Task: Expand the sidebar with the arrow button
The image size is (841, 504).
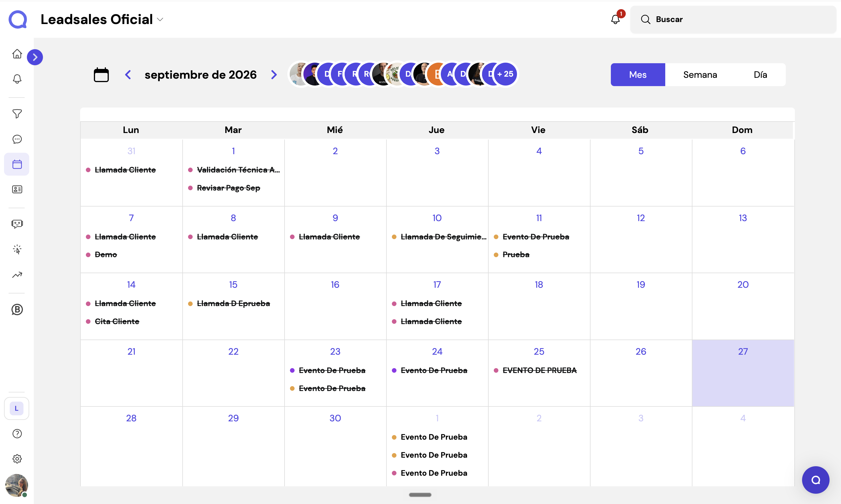Action: pos(35,57)
